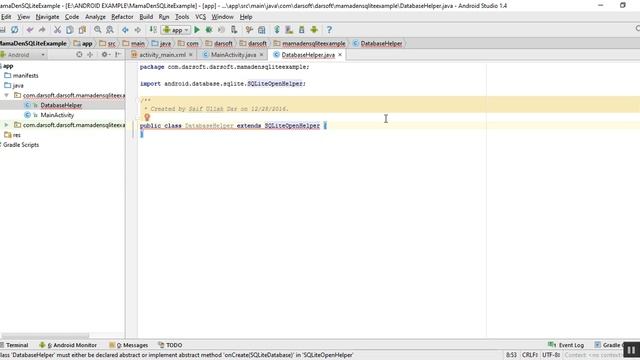Click the Synchronize icon in toolbar

(x=15, y=30)
